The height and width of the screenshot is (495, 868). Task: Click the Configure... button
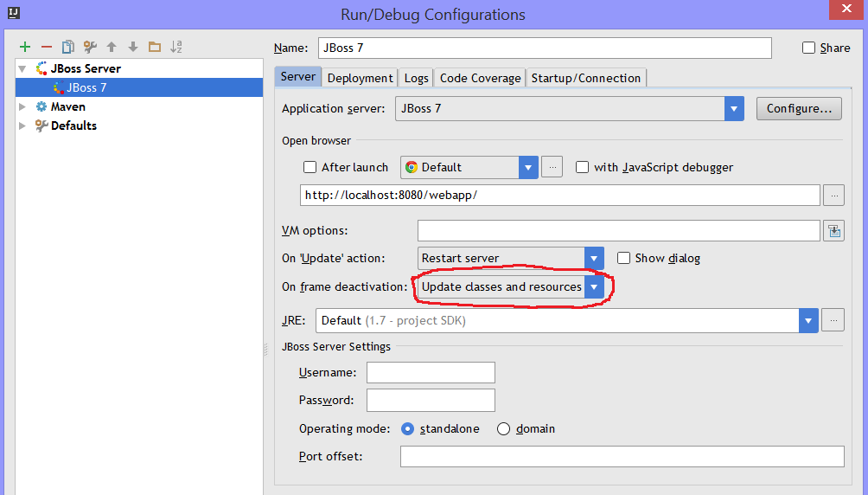click(799, 109)
